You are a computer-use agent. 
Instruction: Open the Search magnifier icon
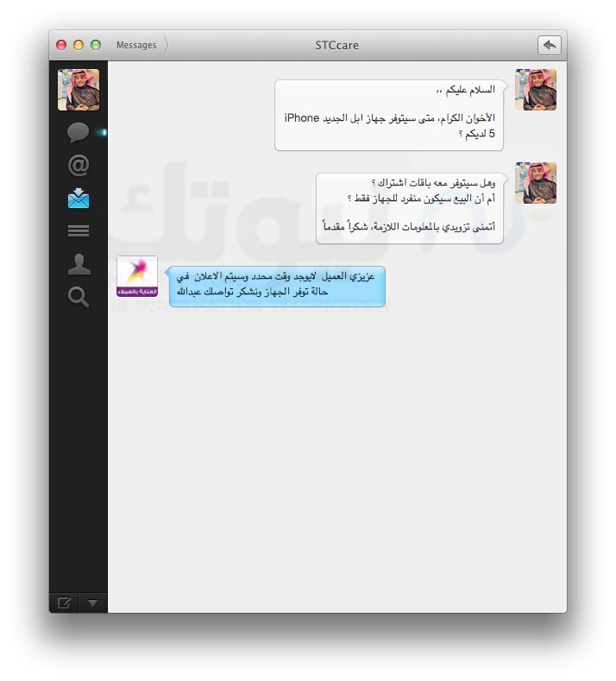pos(79,297)
